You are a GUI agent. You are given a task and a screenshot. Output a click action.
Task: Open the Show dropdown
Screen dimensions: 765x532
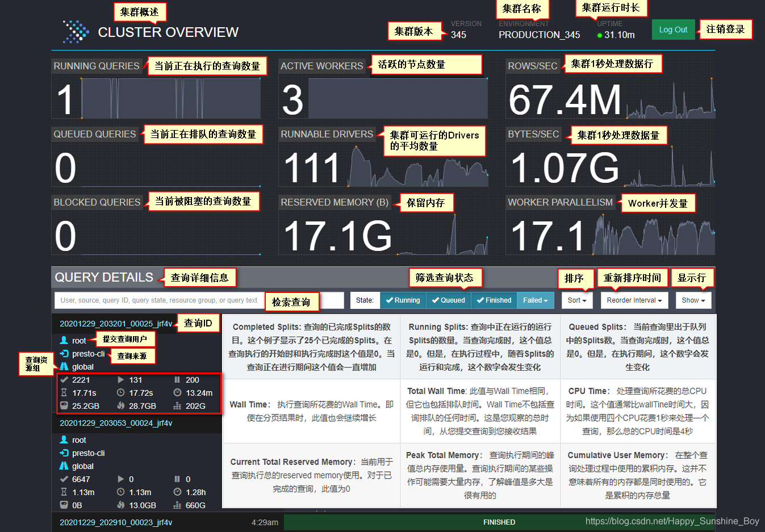tap(693, 300)
